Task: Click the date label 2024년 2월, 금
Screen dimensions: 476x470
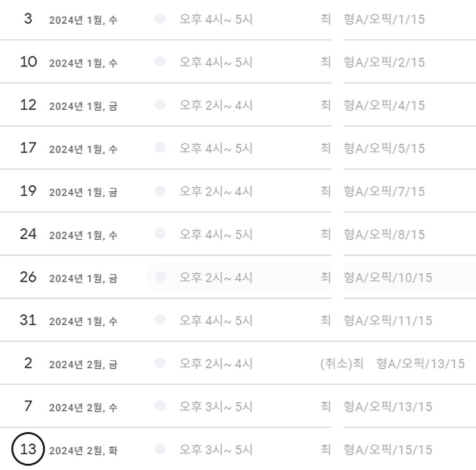Action: (x=83, y=364)
